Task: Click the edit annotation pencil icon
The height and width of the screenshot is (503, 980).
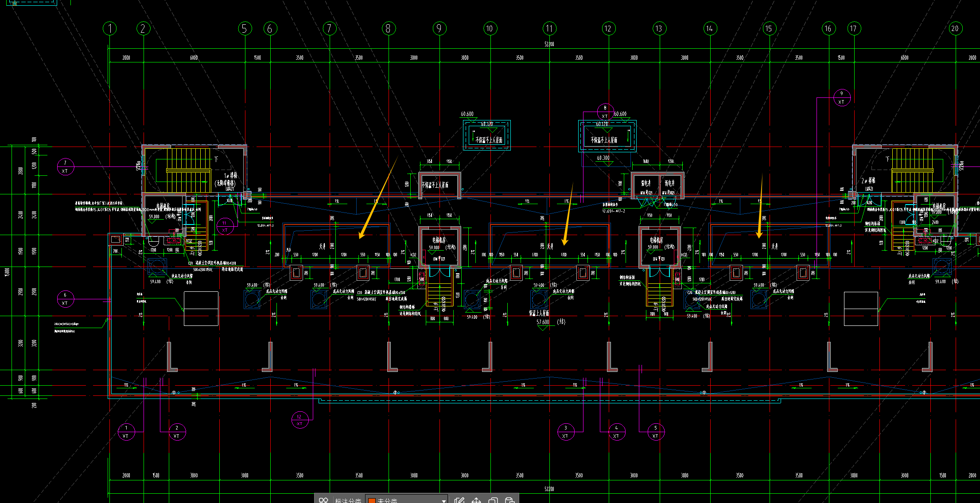Action: [459, 500]
